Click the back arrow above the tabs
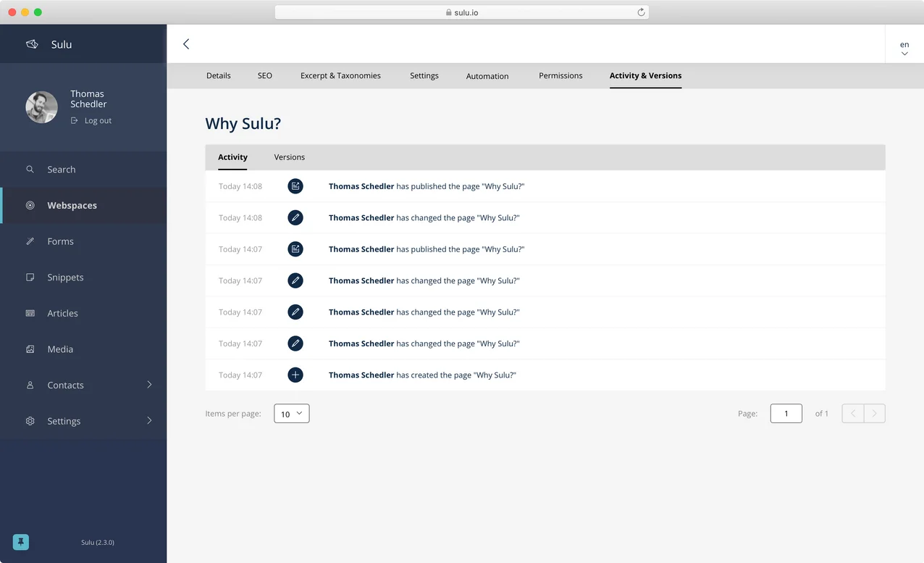Screen dimensions: 924x563 186,43
